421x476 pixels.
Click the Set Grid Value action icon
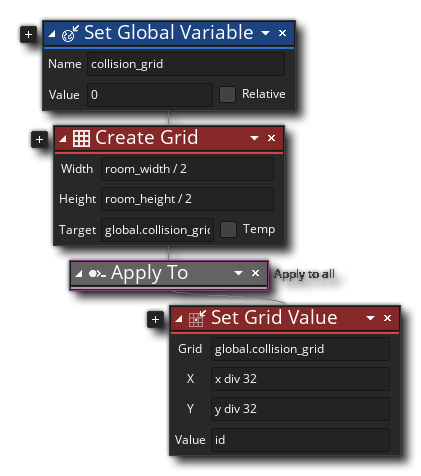[197, 318]
